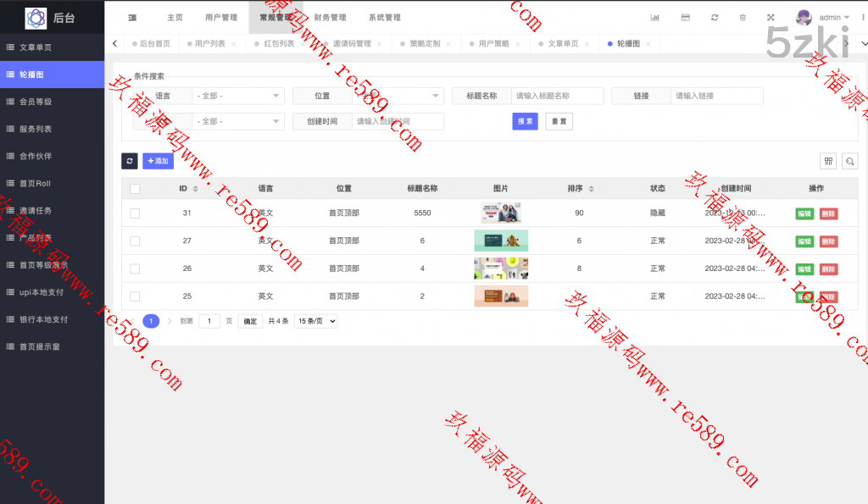Open the 语言 dropdown in search panel
The image size is (868, 504).
pyautogui.click(x=237, y=96)
